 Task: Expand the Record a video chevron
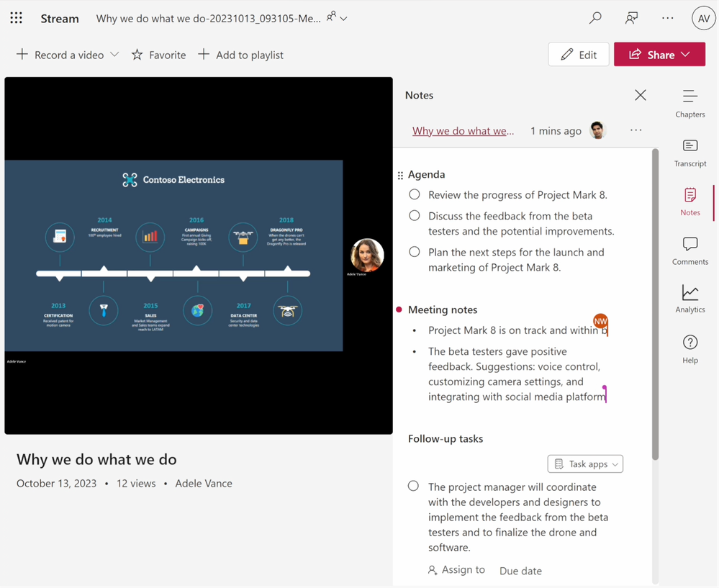(x=114, y=55)
